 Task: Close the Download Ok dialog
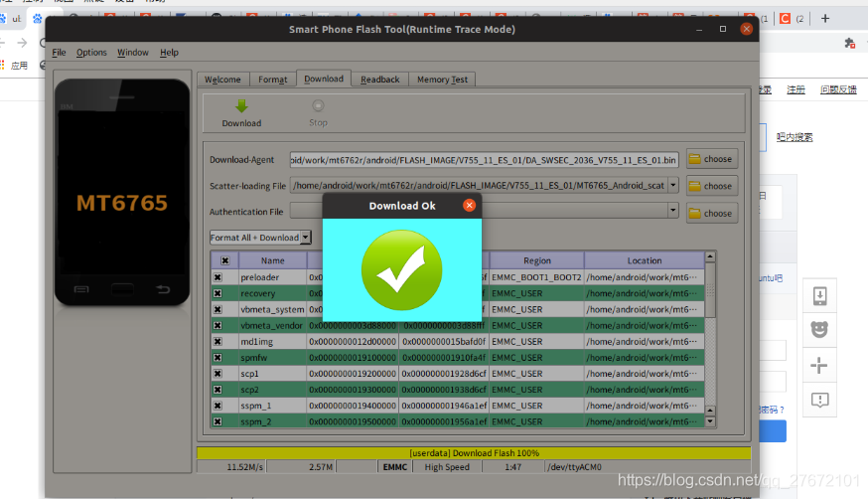(470, 206)
